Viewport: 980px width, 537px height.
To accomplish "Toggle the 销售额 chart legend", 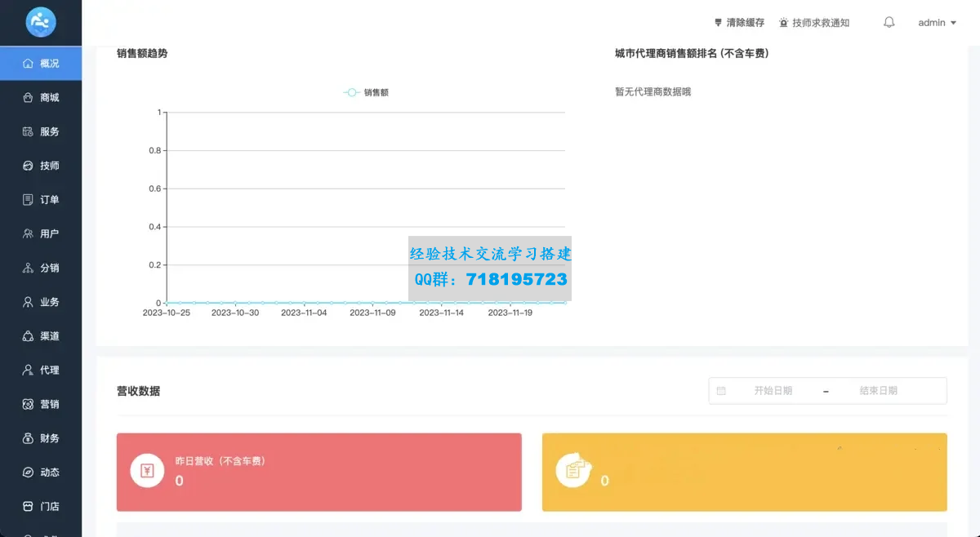I will [366, 93].
